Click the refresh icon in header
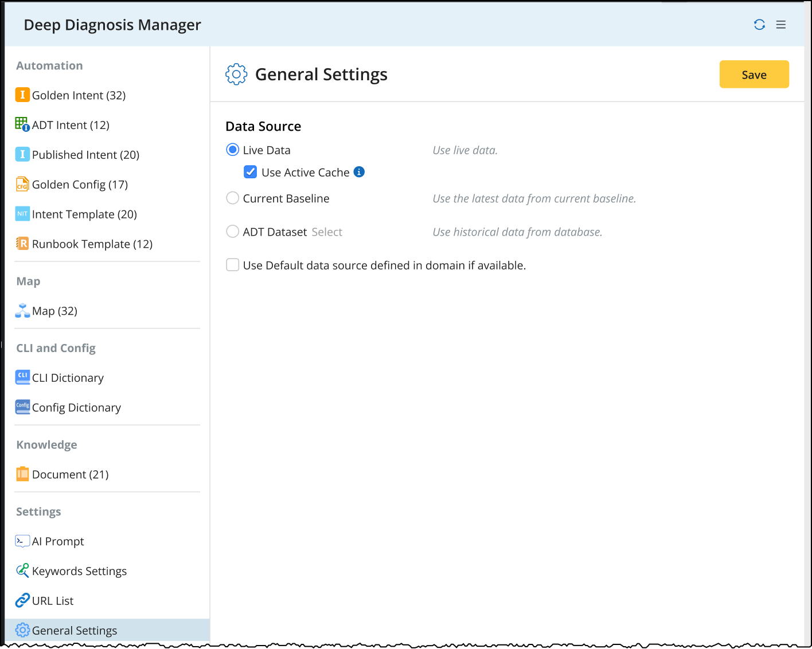The width and height of the screenshot is (812, 649). (759, 25)
